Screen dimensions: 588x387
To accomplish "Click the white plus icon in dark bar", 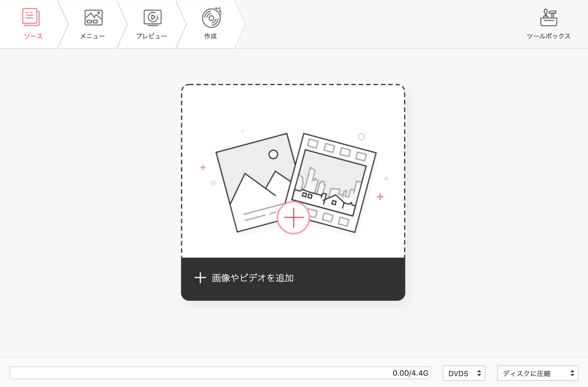I will click(200, 278).
